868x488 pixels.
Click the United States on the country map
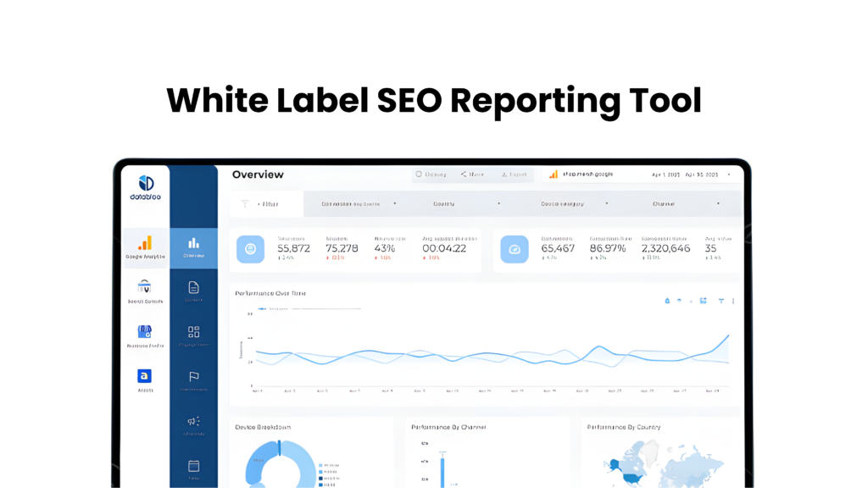pyautogui.click(x=631, y=476)
